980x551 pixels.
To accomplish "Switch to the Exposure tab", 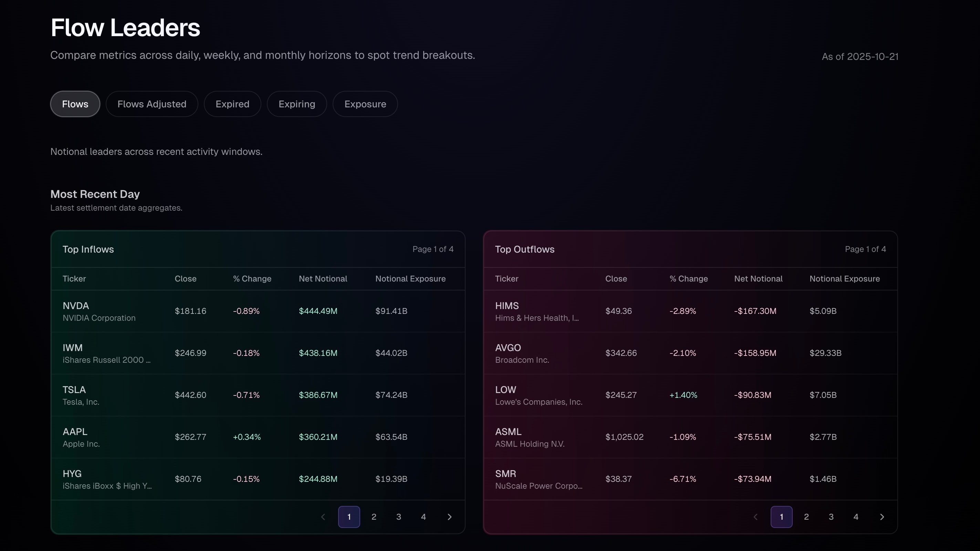I will (x=365, y=104).
